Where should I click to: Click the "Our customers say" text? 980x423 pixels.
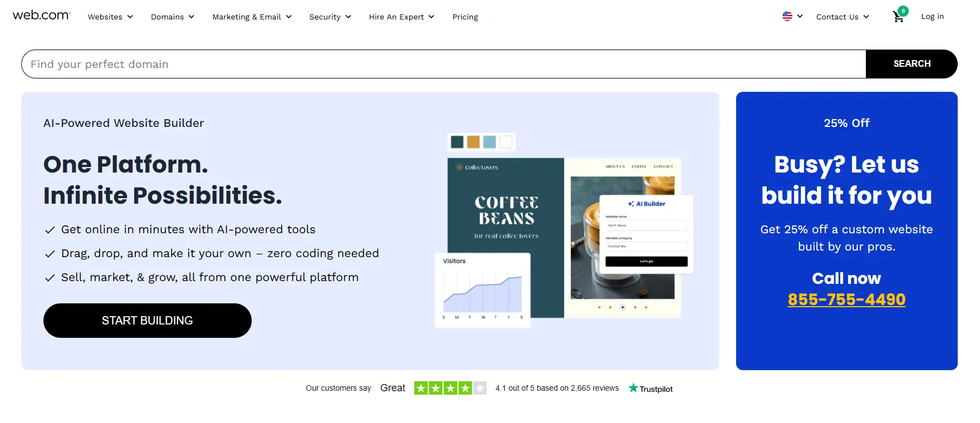click(x=338, y=388)
